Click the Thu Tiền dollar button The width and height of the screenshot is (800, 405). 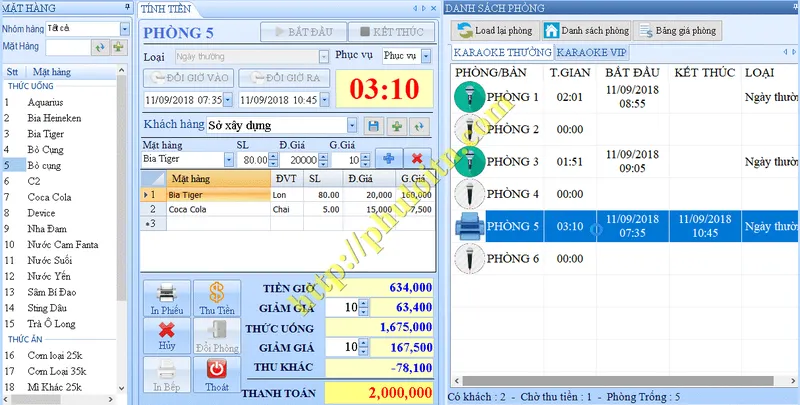(x=217, y=298)
